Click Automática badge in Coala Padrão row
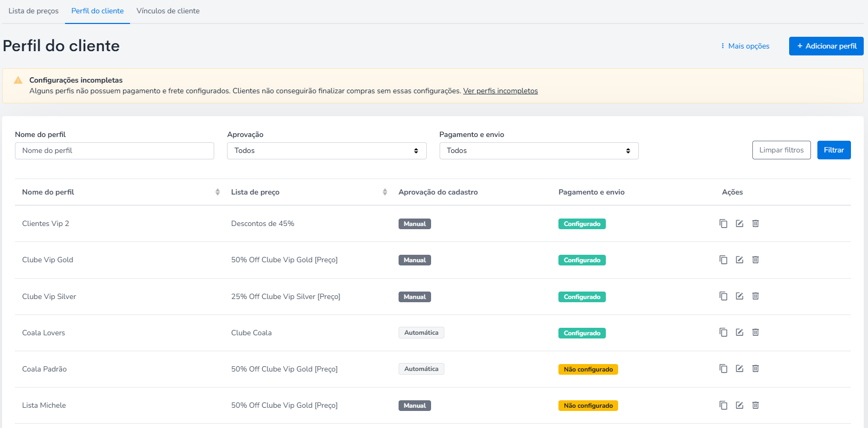The width and height of the screenshot is (868, 428). 421,369
